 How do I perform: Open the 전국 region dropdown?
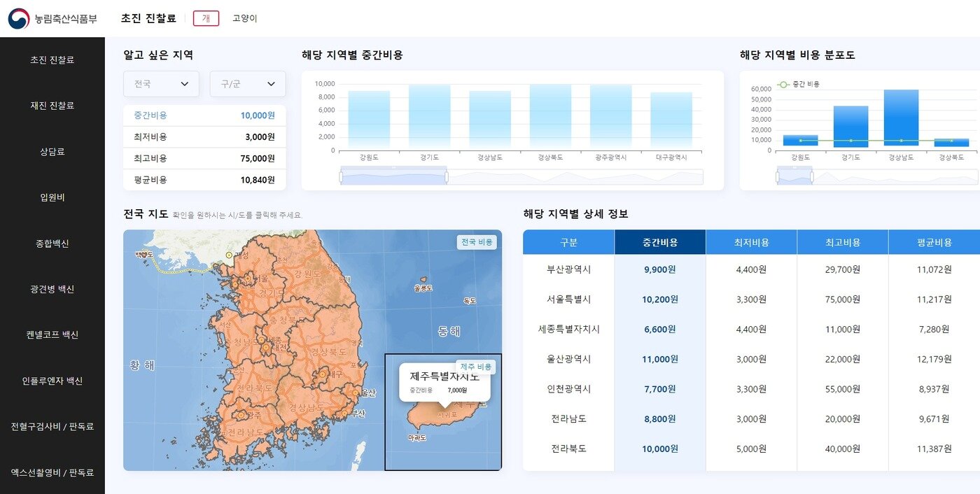coord(161,83)
